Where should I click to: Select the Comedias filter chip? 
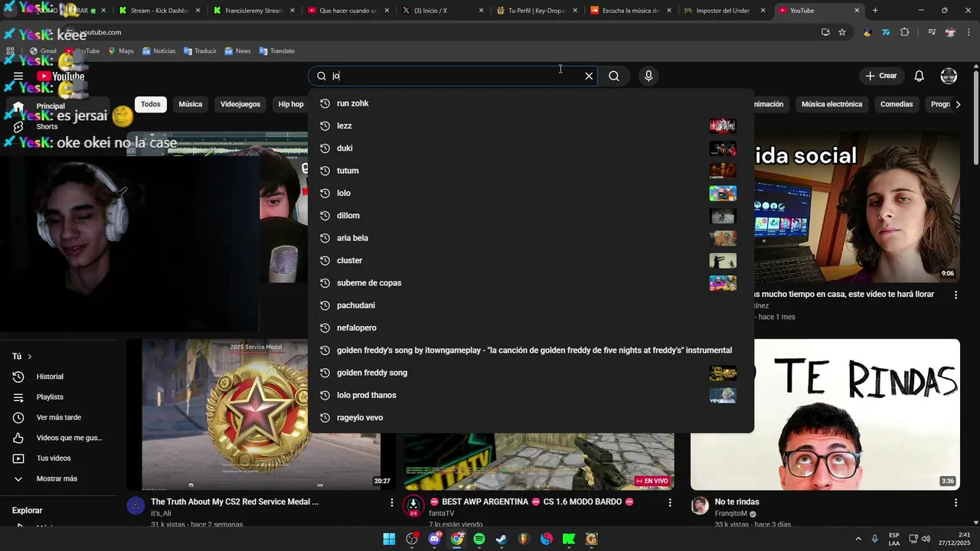click(x=897, y=104)
